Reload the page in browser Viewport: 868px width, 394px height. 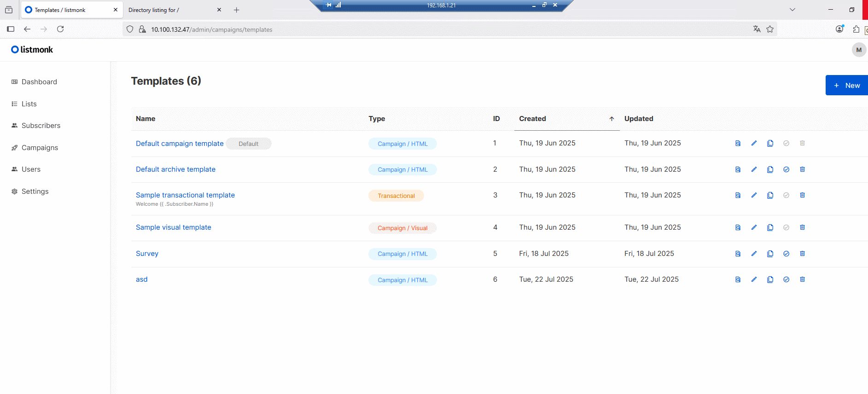pyautogui.click(x=60, y=29)
